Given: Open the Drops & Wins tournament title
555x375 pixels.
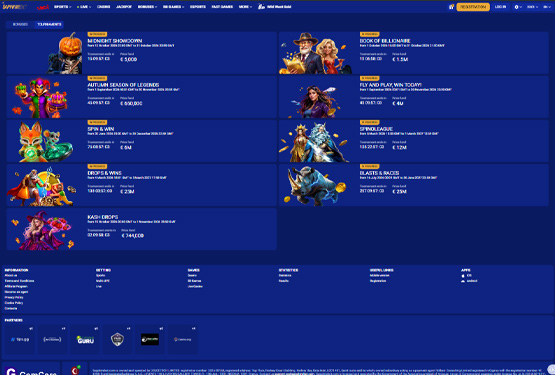Looking at the screenshot, I should 104,173.
